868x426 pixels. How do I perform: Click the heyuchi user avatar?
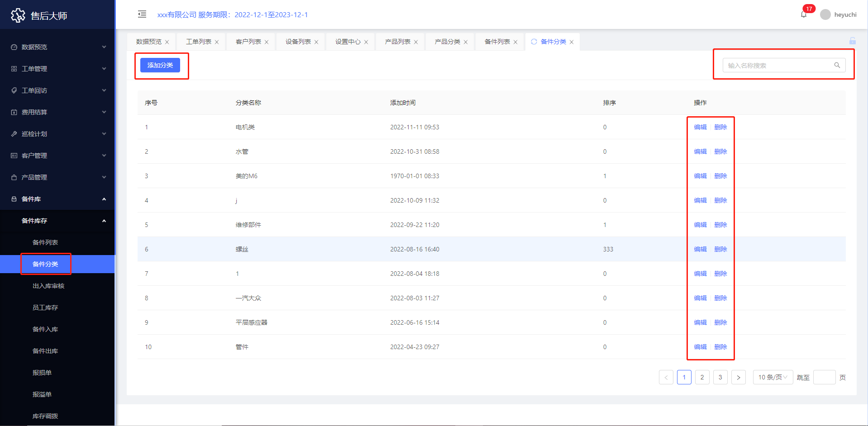(x=825, y=14)
